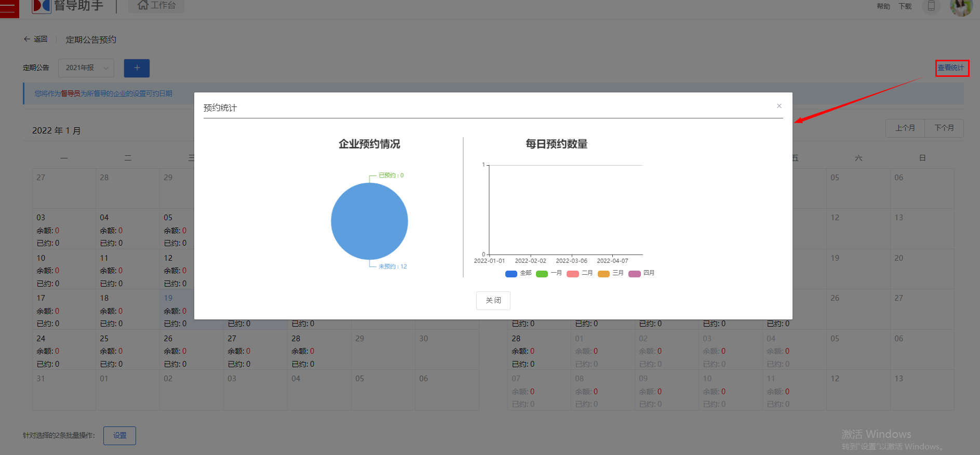
Task: Open the red hamburger menu
Action: 9,8
